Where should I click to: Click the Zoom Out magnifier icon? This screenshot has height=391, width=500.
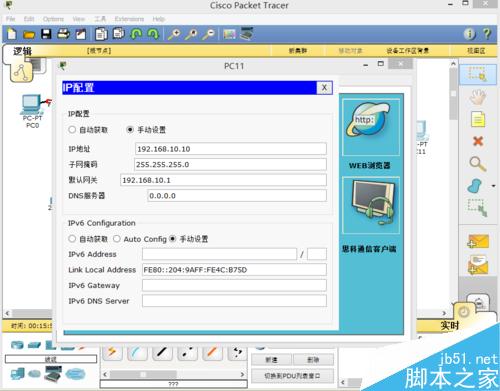pos(209,34)
